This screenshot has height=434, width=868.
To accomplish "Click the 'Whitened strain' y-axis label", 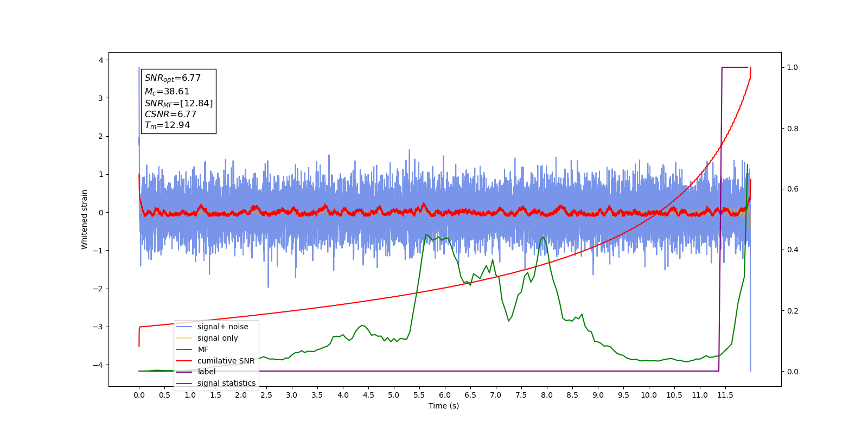I will tap(84, 219).
